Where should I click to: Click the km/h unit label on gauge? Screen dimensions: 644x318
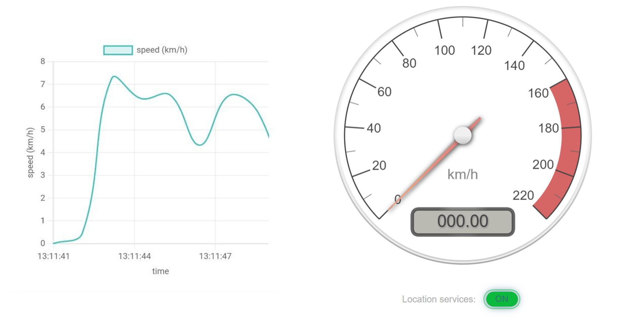[463, 174]
